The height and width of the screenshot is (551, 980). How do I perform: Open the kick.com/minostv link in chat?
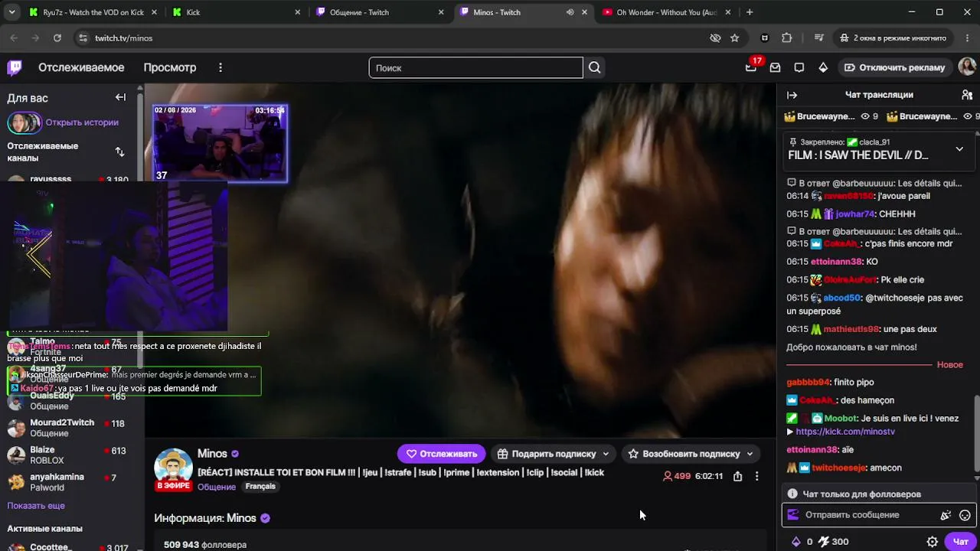[x=845, y=432]
